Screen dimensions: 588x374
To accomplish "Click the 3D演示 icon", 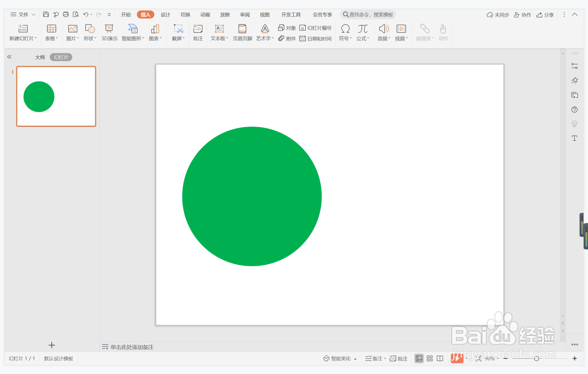I will pyautogui.click(x=109, y=29).
